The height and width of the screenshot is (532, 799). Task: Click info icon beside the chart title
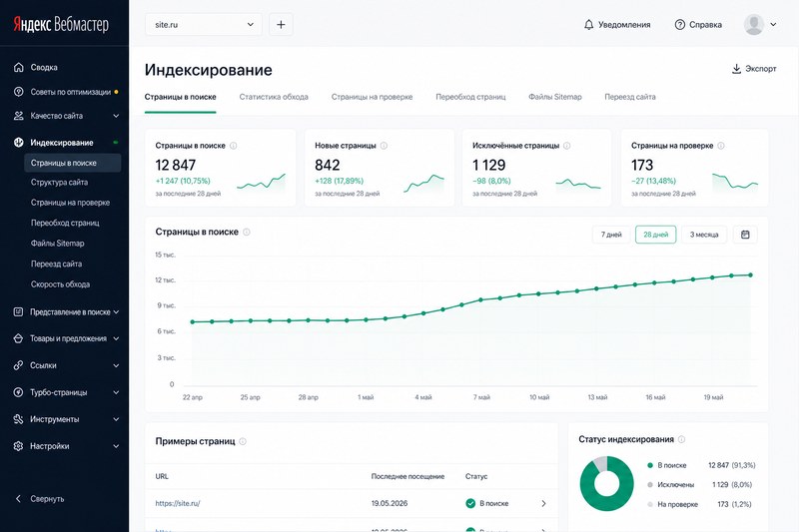(247, 233)
